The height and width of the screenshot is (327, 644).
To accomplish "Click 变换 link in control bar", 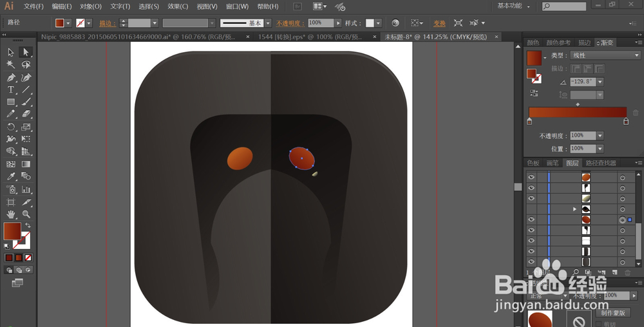I will pyautogui.click(x=439, y=23).
